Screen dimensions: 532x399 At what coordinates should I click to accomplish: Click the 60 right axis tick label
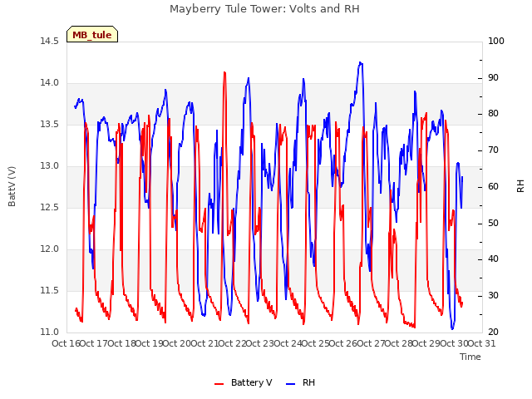[493, 186]
